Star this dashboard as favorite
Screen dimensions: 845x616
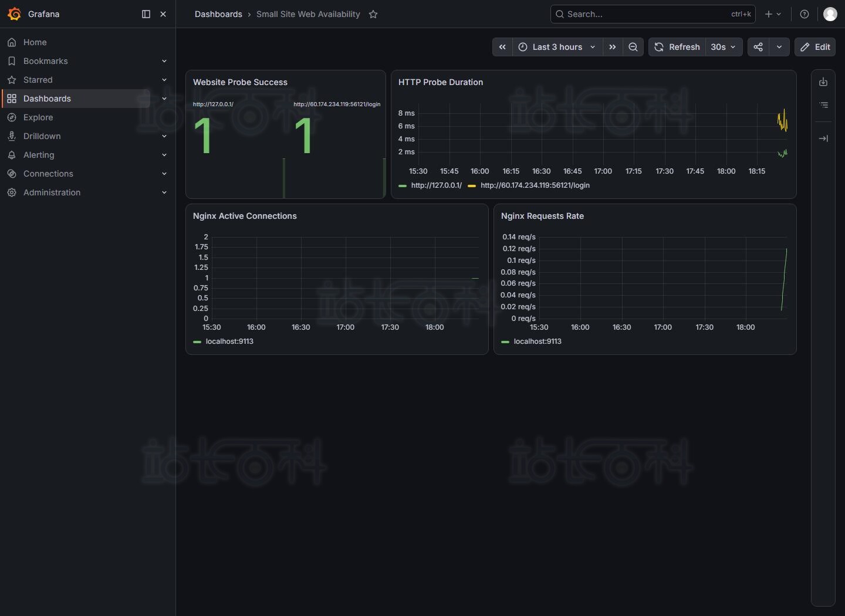point(373,14)
